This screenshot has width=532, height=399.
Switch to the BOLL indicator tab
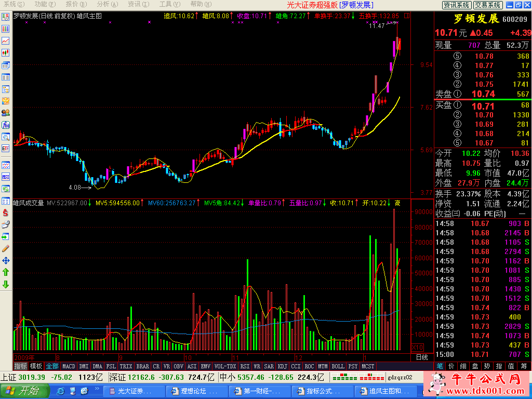click(x=338, y=366)
